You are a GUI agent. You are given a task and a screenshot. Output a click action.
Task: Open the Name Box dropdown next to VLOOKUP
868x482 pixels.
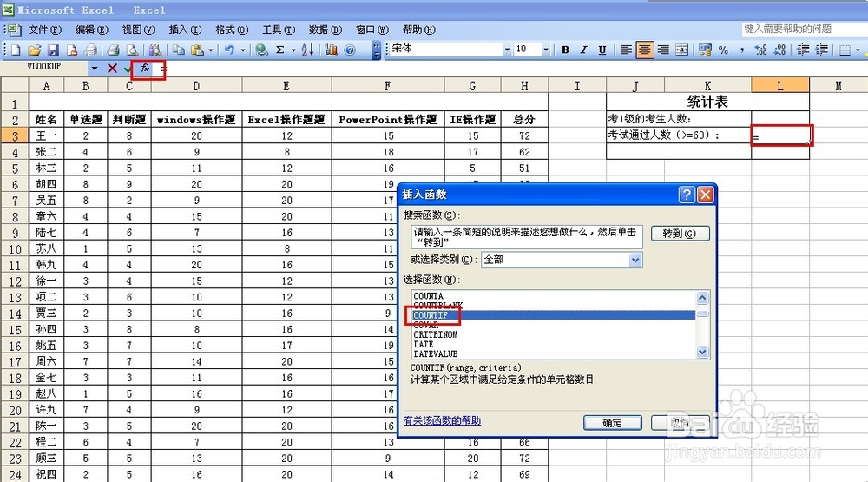coord(95,68)
